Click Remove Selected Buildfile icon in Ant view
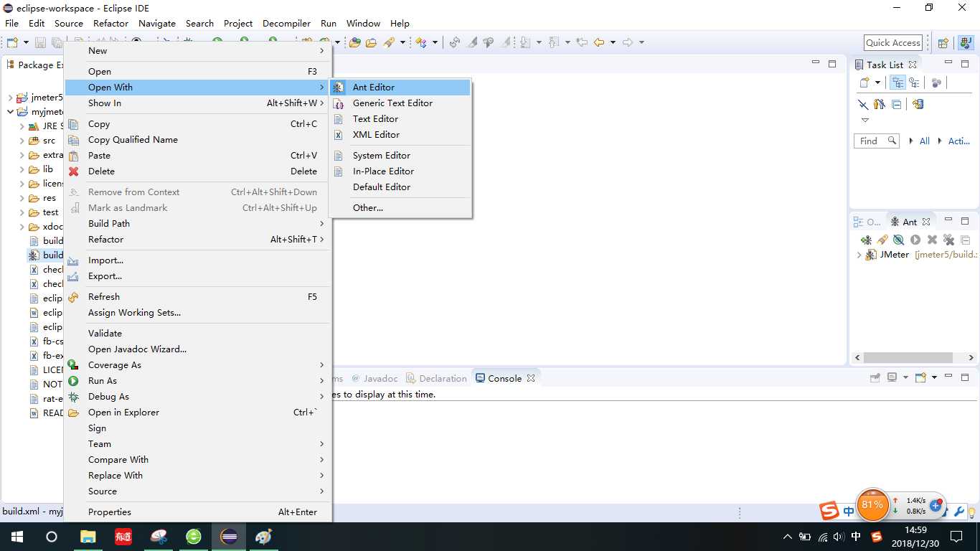Viewport: 980px width, 551px height. (932, 240)
